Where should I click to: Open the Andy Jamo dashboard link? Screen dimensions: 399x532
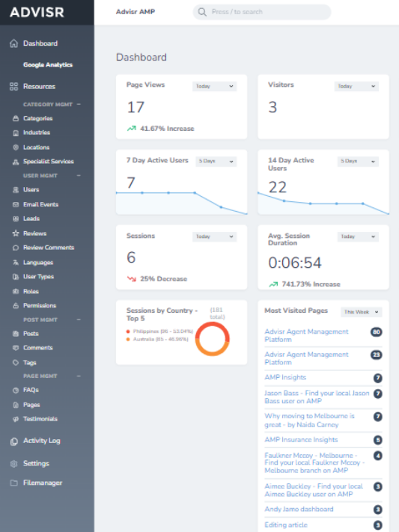pyautogui.click(x=299, y=509)
